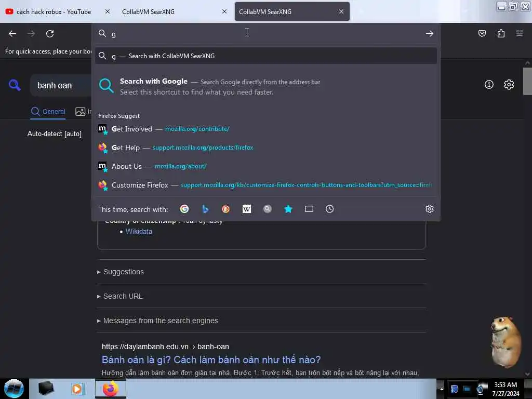Search Bookmarks using the star icon
This screenshot has height=399, width=532.
click(288, 209)
